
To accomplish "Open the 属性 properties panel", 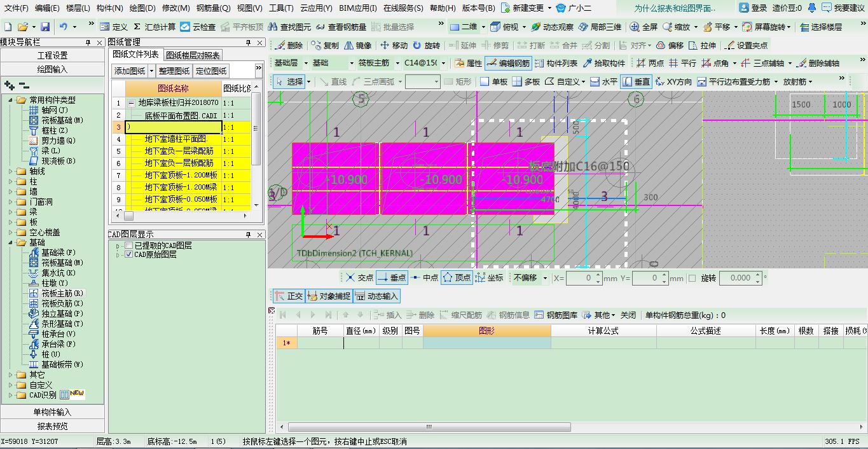I will tap(468, 63).
